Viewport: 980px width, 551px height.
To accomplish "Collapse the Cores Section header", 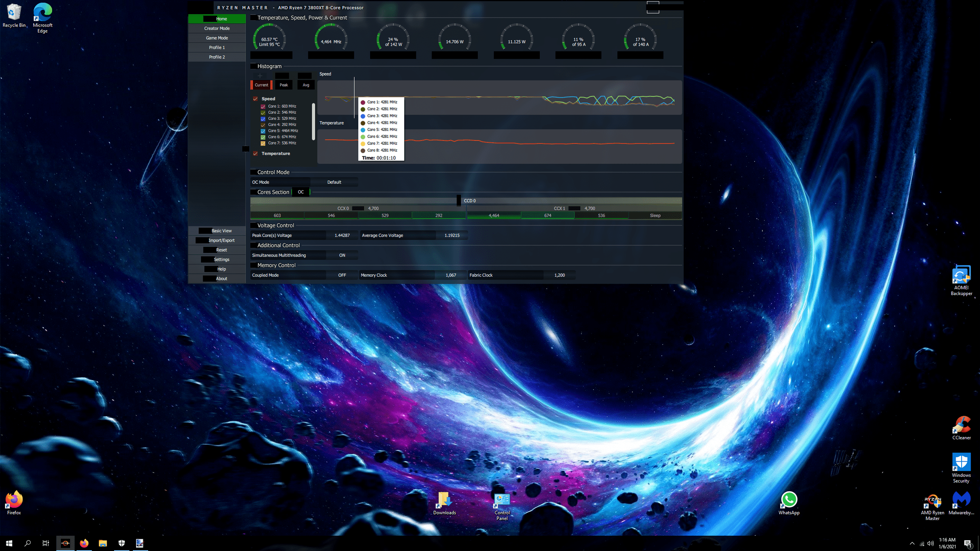I will tap(253, 192).
